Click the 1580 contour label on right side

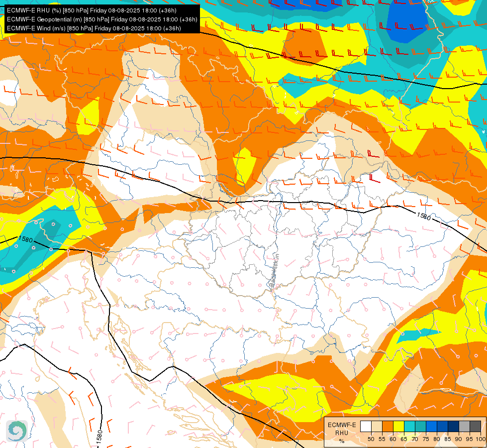click(424, 216)
